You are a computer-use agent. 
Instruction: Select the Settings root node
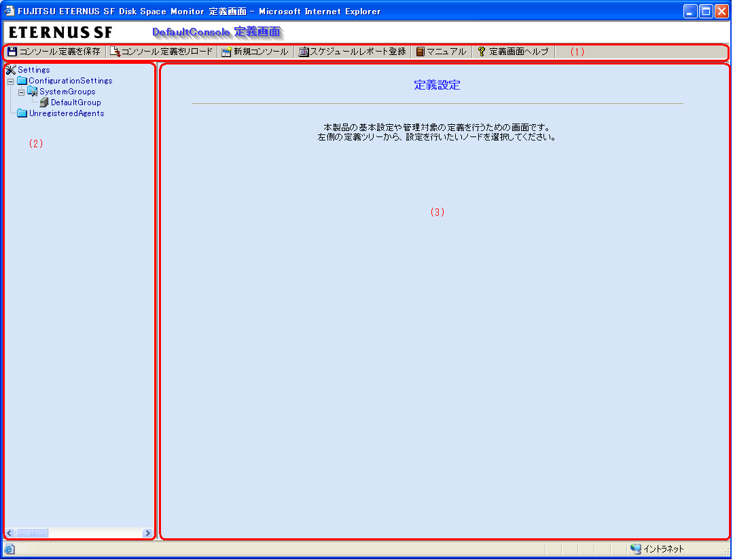34,70
